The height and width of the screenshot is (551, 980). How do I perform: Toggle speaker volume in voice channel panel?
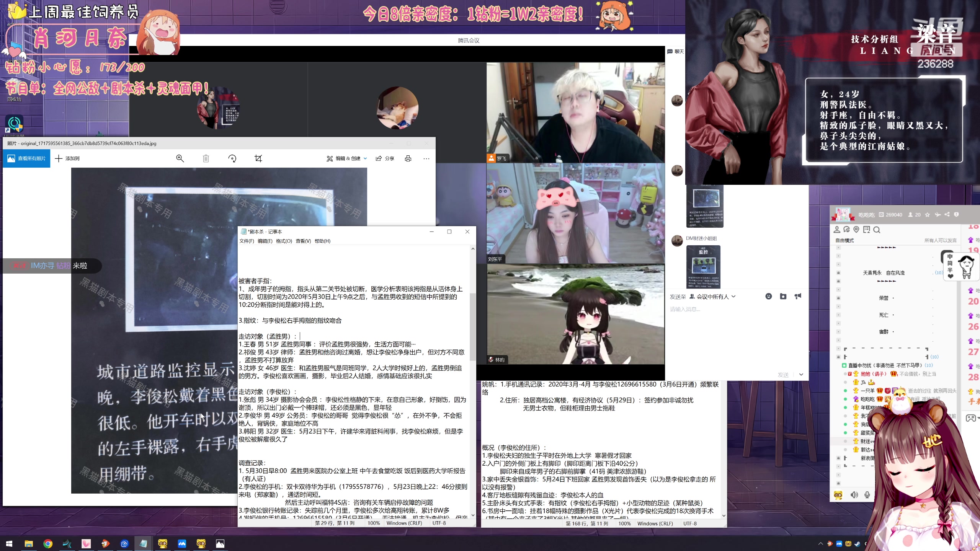click(x=854, y=495)
